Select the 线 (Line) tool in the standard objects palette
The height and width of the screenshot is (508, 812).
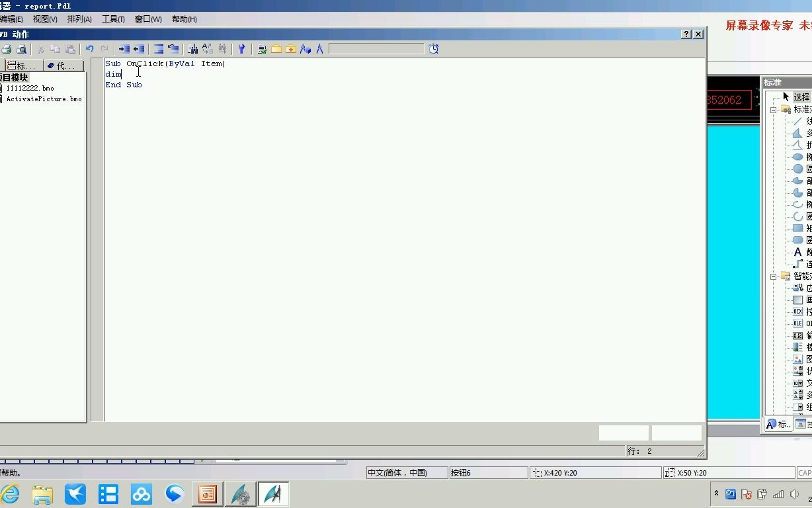point(797,121)
